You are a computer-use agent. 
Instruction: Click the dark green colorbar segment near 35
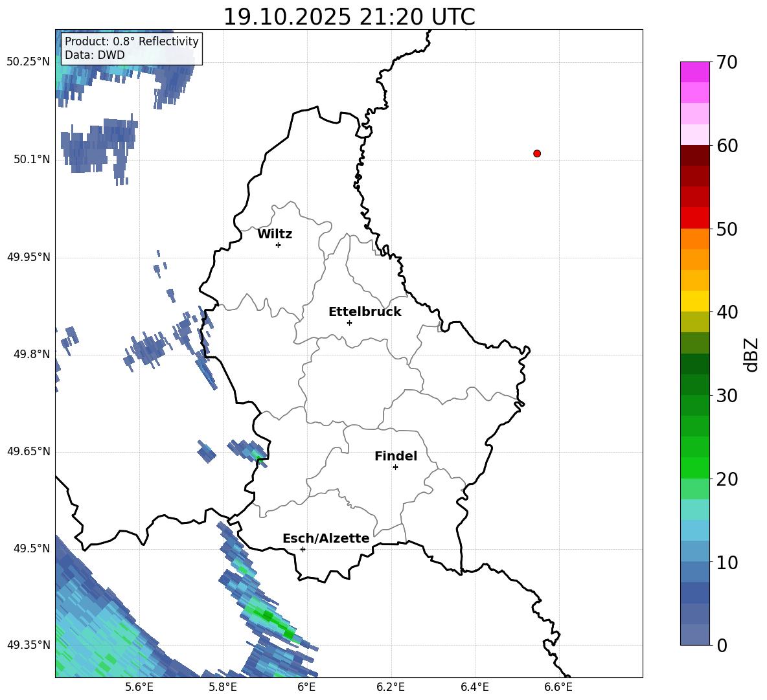pos(694,364)
